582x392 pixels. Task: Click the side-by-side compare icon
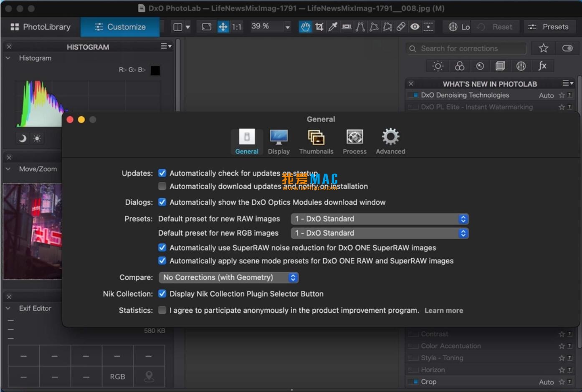178,27
